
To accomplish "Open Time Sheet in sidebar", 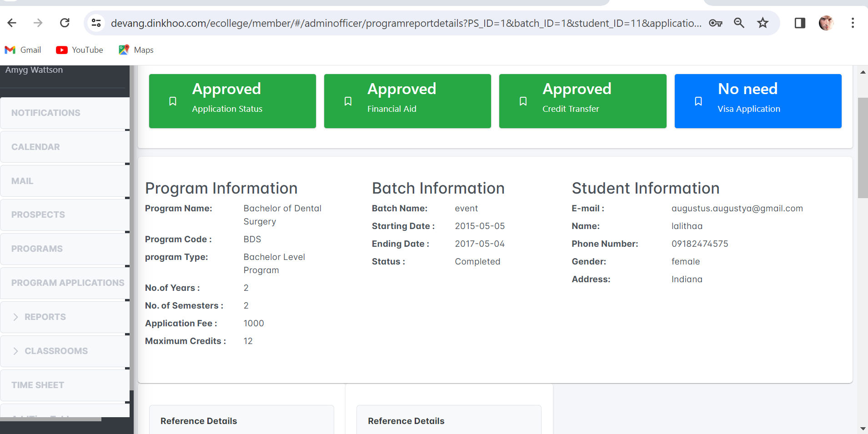I will [65, 385].
